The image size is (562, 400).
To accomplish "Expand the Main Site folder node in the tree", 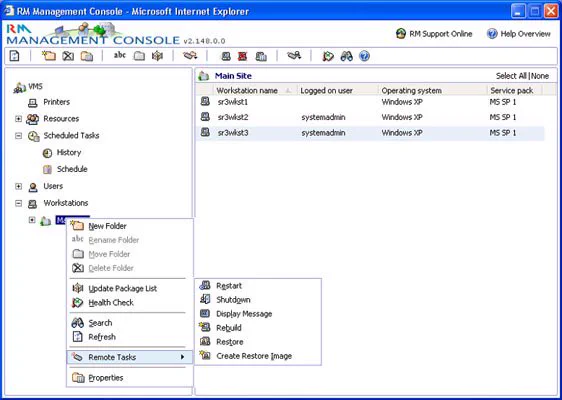I will pyautogui.click(x=32, y=220).
